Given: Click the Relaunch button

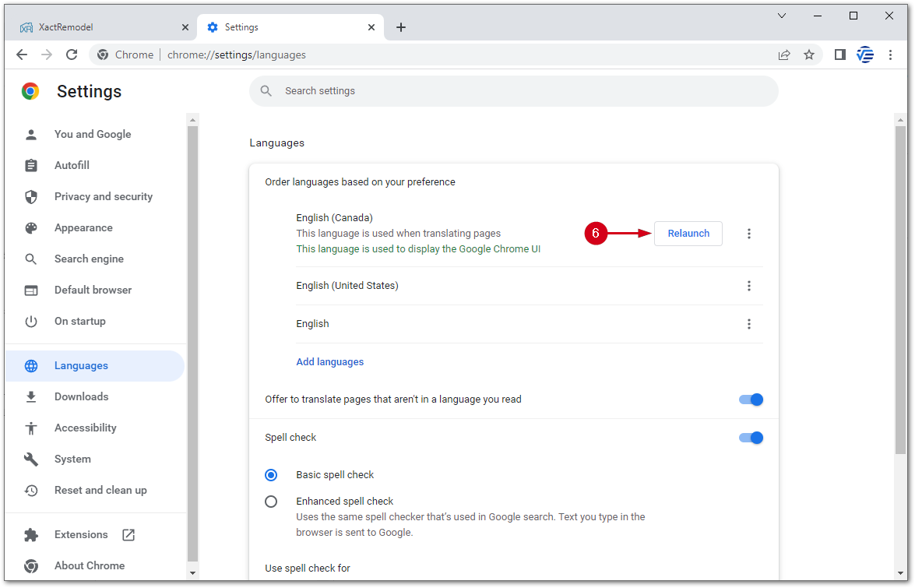Looking at the screenshot, I should pos(688,234).
